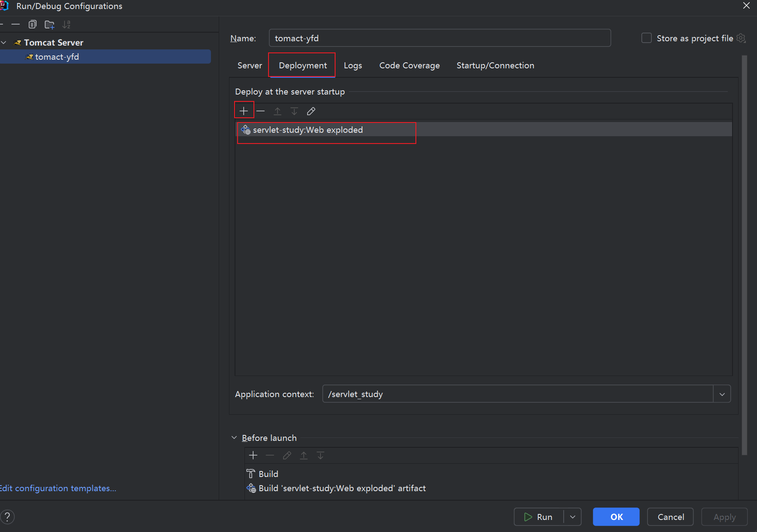The width and height of the screenshot is (757, 532).
Task: Open Store as project file settings gear
Action: [x=741, y=38]
